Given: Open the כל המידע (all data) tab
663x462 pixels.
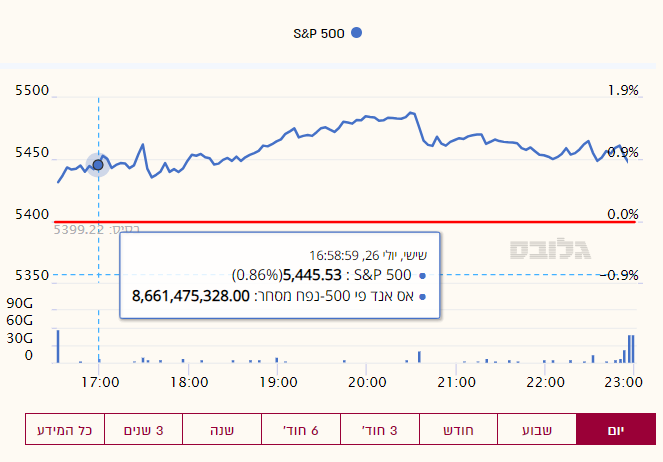Looking at the screenshot, I should click(65, 430).
